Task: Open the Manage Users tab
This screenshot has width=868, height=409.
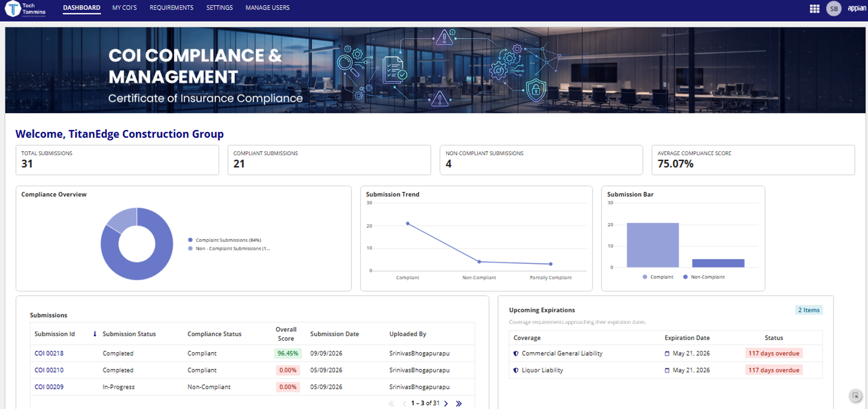Action: [x=267, y=7]
